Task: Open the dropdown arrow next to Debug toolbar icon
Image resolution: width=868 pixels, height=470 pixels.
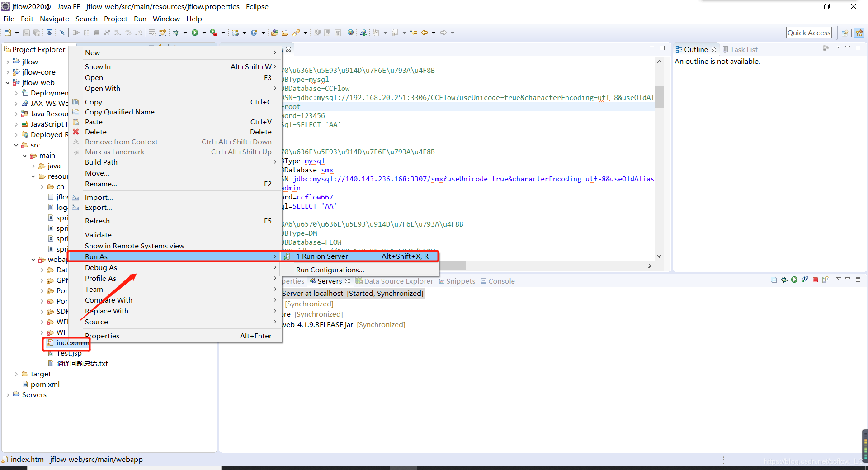Action: tap(185, 33)
